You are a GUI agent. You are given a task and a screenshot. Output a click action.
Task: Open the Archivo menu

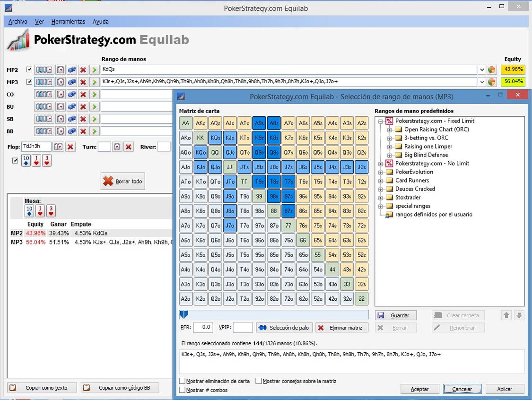17,21
